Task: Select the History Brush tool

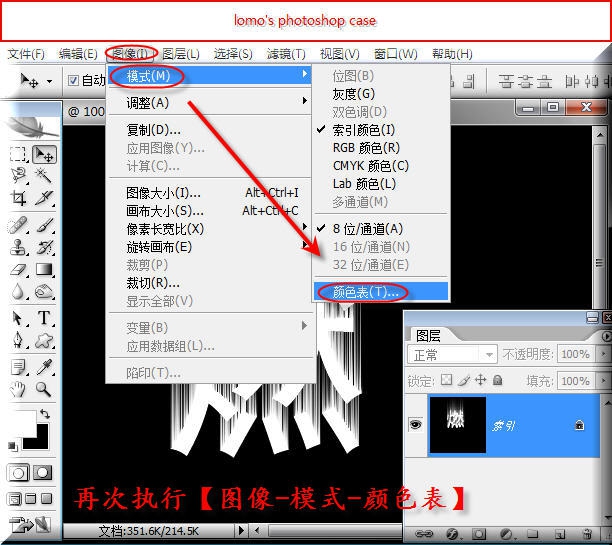Action: 44,247
